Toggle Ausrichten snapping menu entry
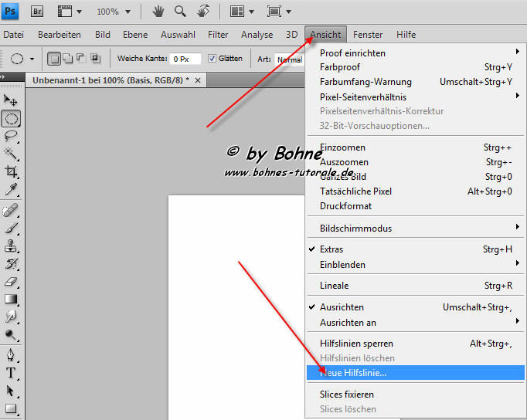 pyautogui.click(x=342, y=307)
